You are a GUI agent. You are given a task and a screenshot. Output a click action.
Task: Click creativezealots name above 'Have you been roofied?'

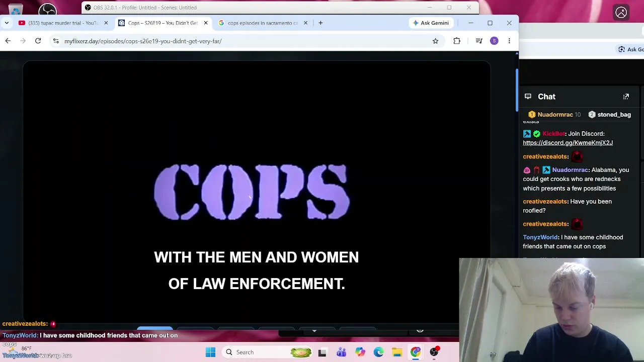click(545, 202)
